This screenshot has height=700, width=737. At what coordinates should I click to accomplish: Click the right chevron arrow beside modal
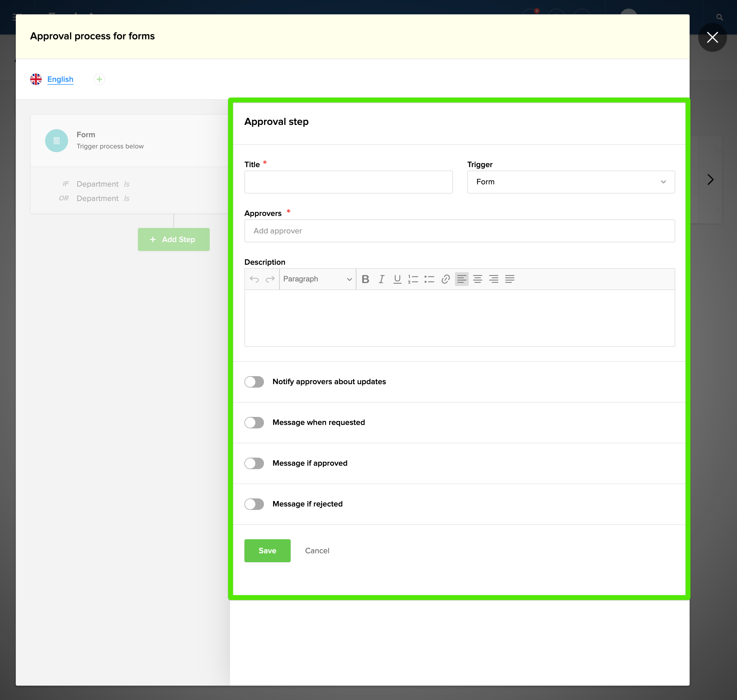(710, 180)
